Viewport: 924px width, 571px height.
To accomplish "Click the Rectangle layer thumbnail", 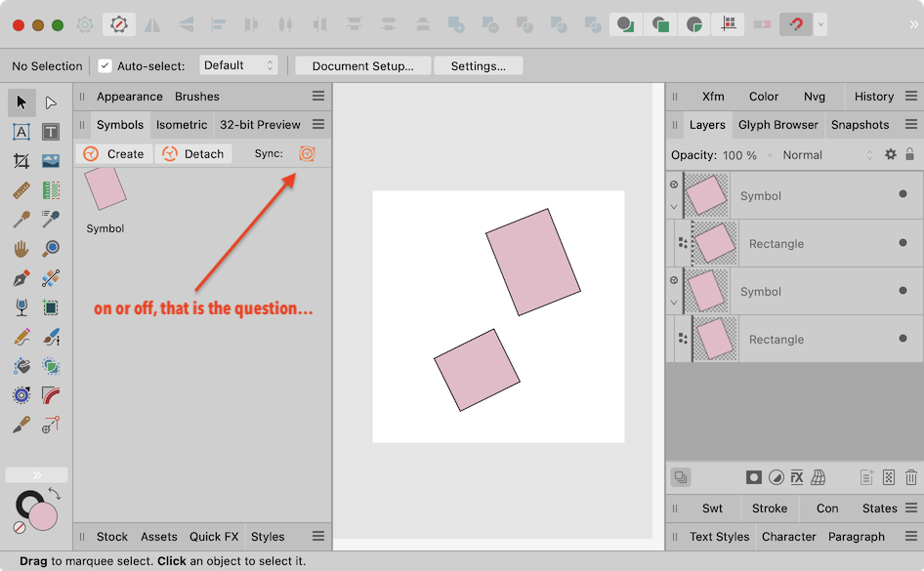I will [714, 243].
